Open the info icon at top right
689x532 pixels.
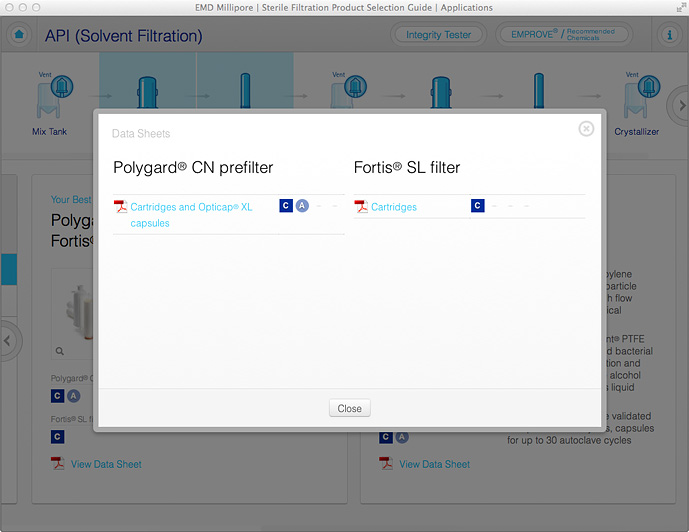click(670, 35)
